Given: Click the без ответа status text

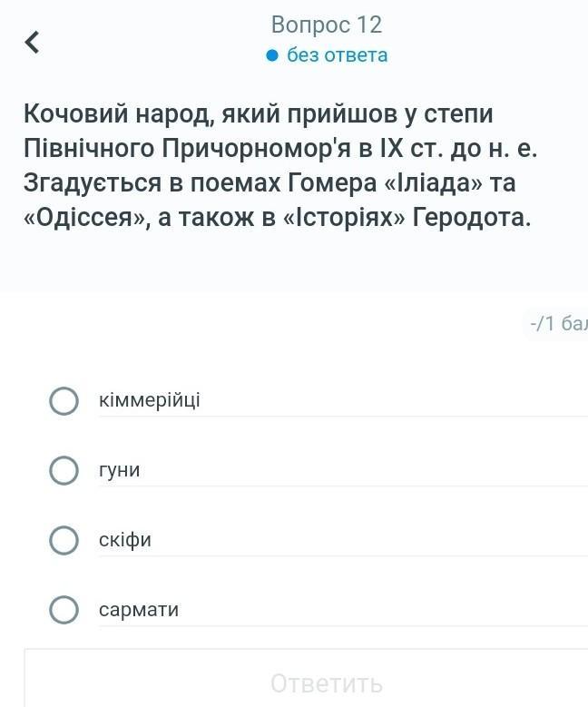Looking at the screenshot, I should tap(337, 55).
